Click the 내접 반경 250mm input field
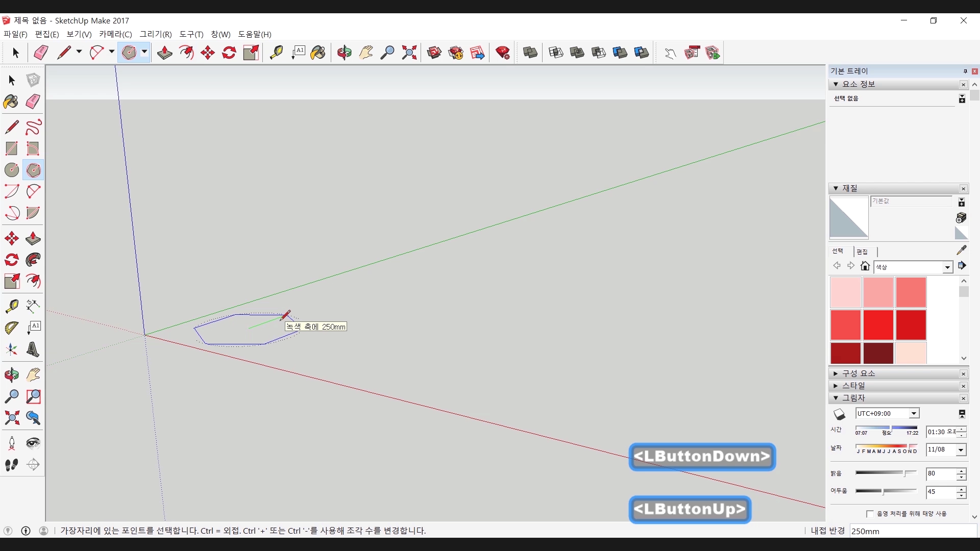980x551 pixels. coord(913,531)
